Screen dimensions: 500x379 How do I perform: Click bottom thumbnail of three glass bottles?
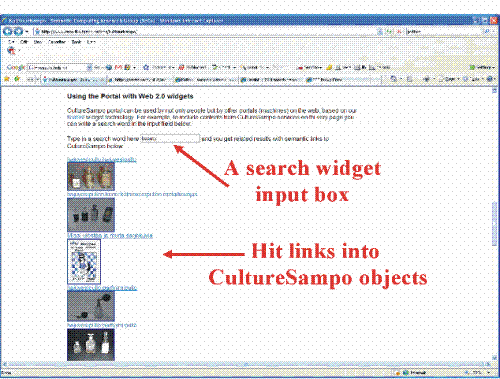pos(91,345)
